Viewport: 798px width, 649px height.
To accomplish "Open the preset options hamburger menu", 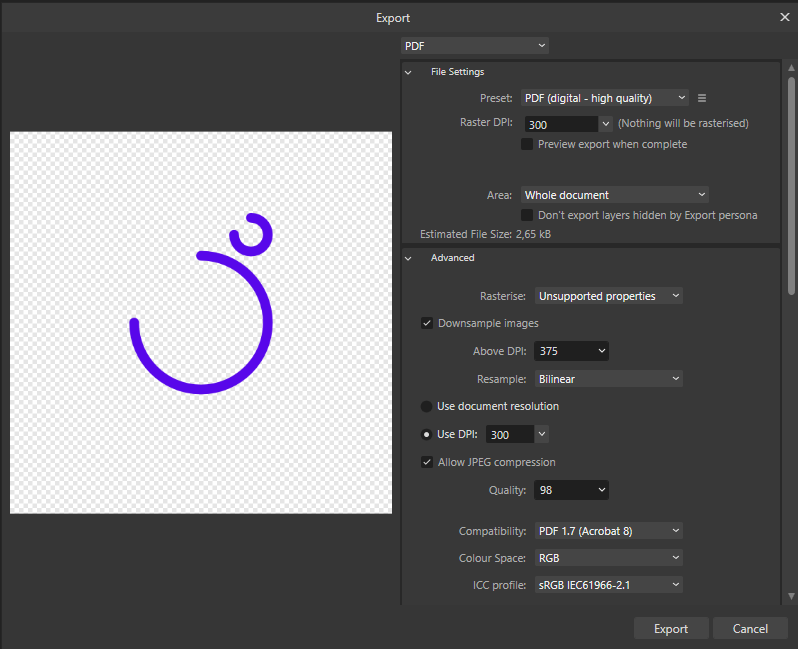I will (x=701, y=98).
